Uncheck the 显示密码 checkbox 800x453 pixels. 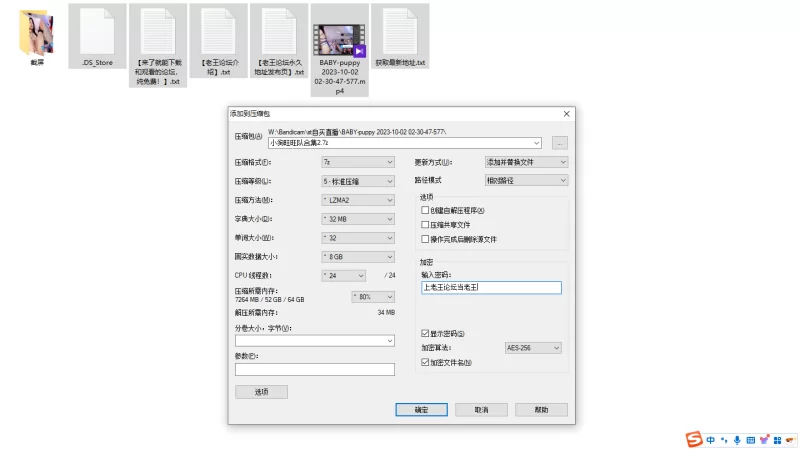click(x=426, y=333)
